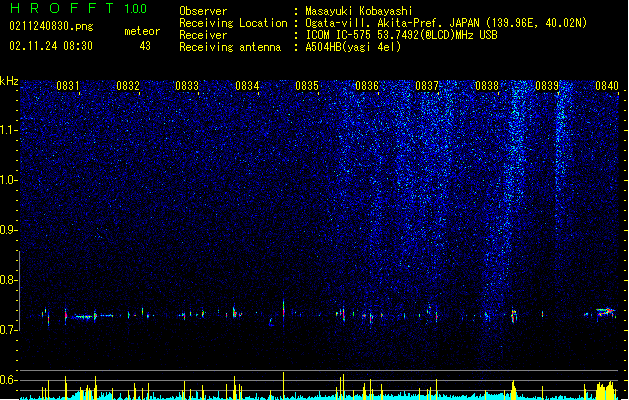Image resolution: width=629 pixels, height=400 pixels.
Task: Click the 0838 time marker
Action: (487, 86)
